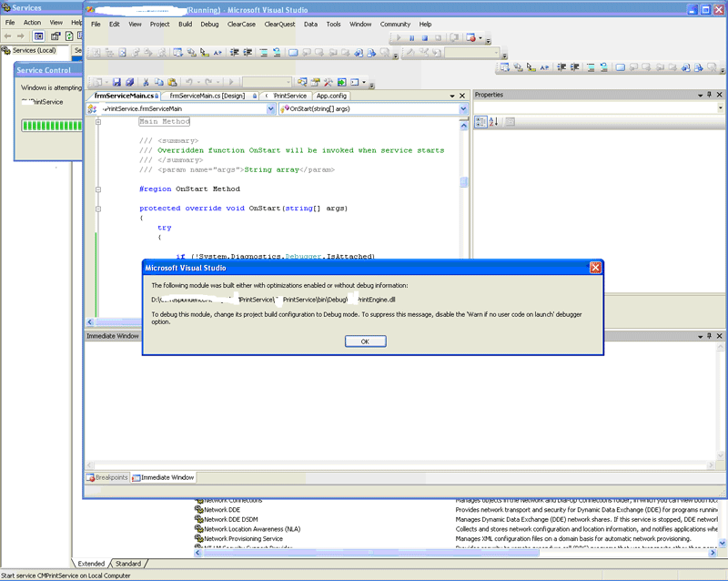Click OK in the Visual Studio warning dialog
728x581 pixels.
click(x=364, y=341)
